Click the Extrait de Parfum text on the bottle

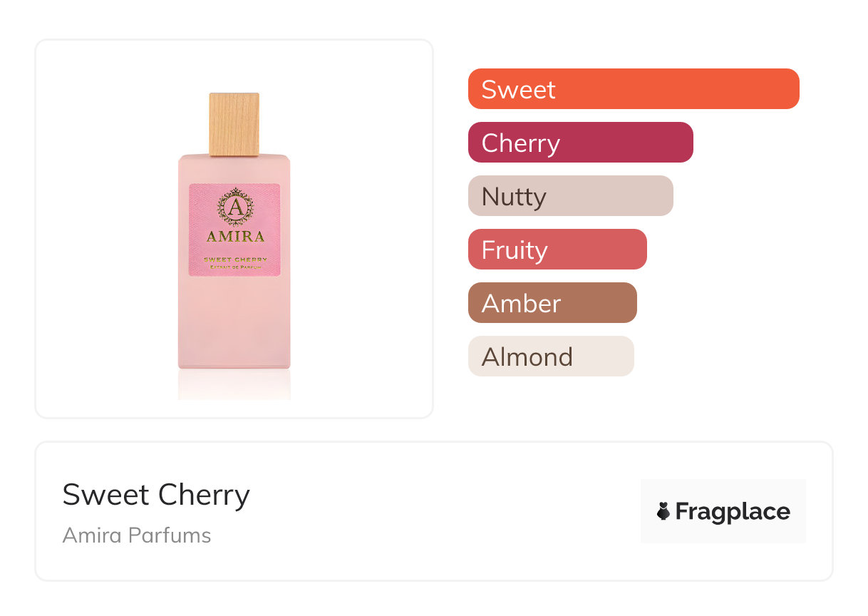(235, 266)
